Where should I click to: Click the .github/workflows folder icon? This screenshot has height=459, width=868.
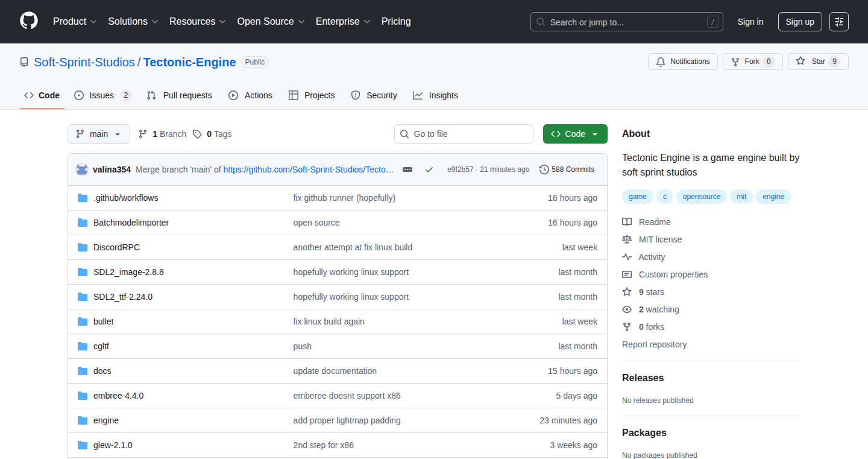pos(83,198)
